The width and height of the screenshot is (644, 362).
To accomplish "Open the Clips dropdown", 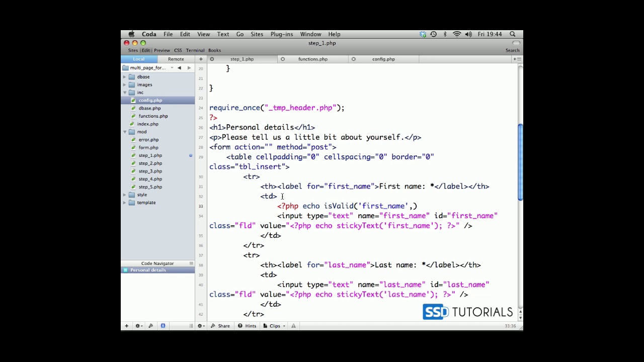I will pyautogui.click(x=274, y=326).
